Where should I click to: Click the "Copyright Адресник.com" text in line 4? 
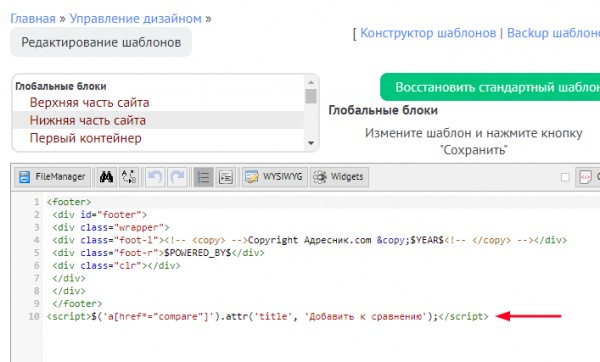point(309,240)
